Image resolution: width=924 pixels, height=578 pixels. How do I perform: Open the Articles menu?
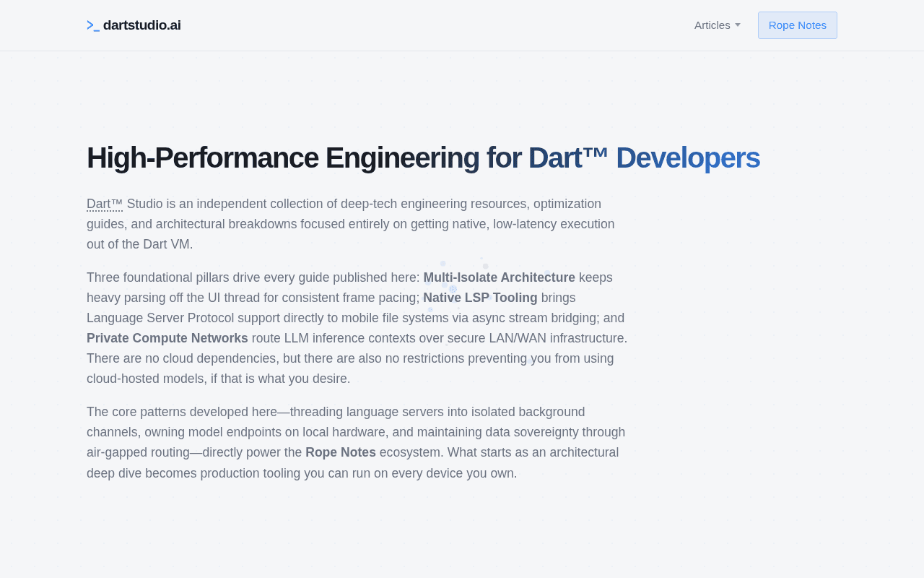[x=718, y=25]
